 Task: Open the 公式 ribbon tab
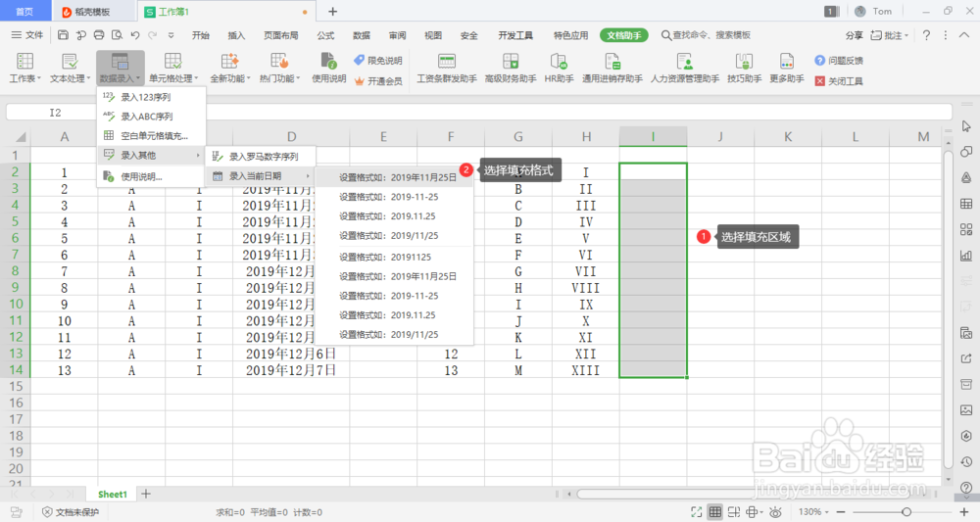click(325, 35)
